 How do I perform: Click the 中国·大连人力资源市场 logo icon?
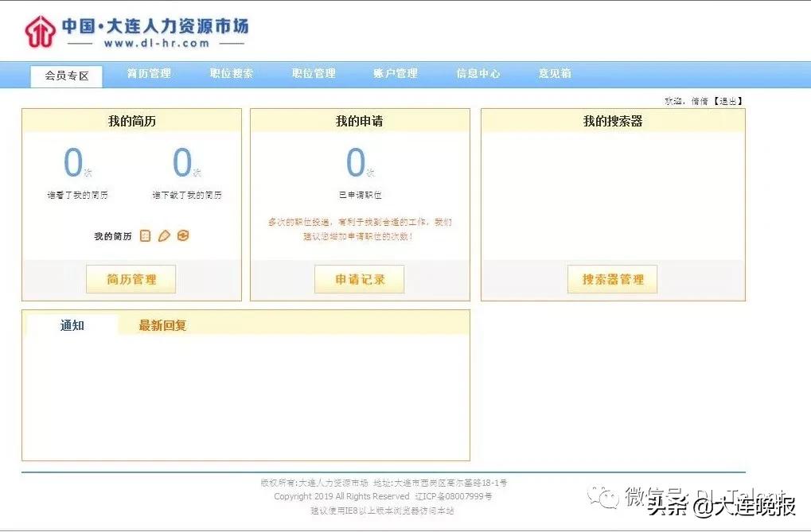pos(38,30)
